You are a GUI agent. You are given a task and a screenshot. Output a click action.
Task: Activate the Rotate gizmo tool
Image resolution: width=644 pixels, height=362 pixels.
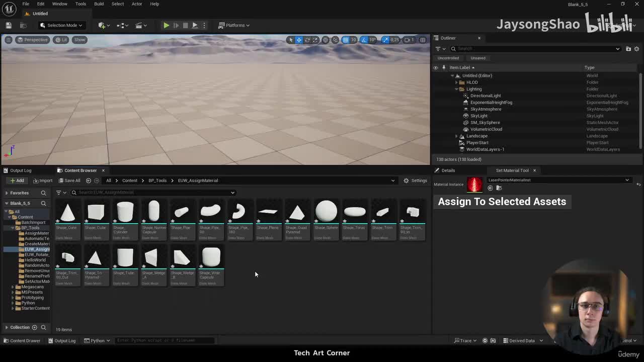click(307, 40)
